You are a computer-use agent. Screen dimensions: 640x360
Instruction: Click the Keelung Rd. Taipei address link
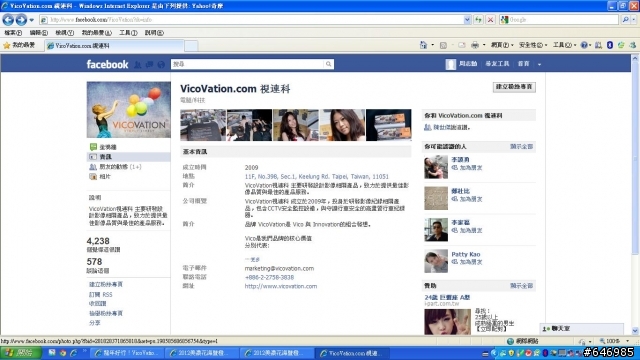pyautogui.click(x=316, y=176)
